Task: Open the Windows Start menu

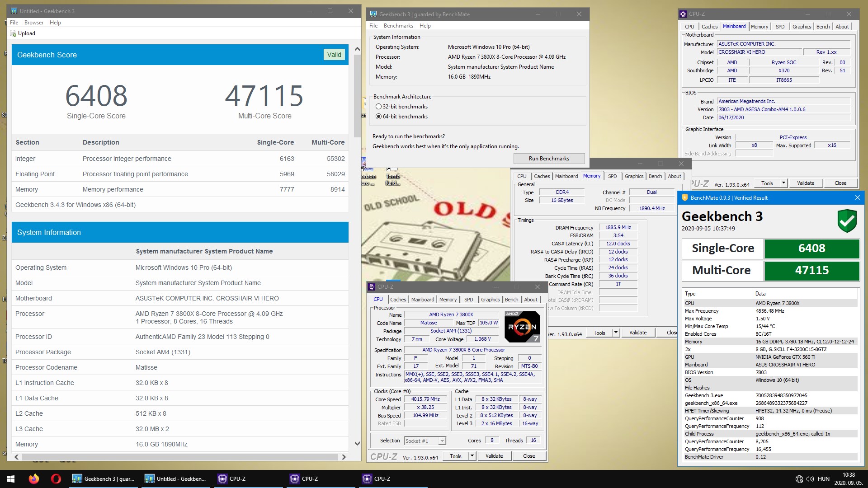Action: click(x=11, y=479)
